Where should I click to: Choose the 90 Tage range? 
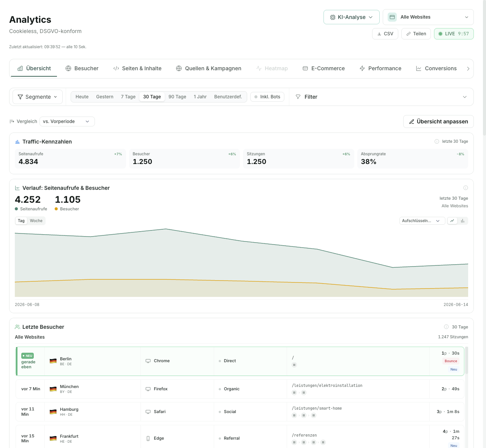pos(177,97)
